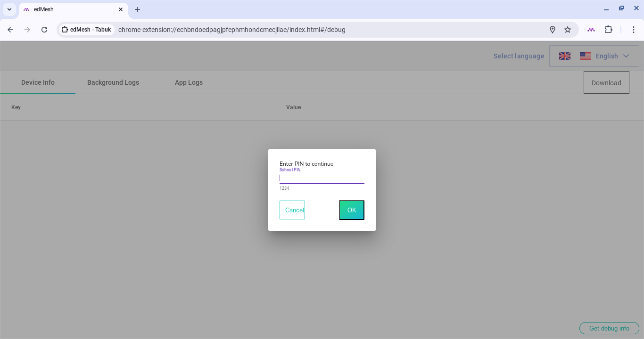The image size is (644, 339).
Task: Restore the browser window size
Action: (621, 8)
